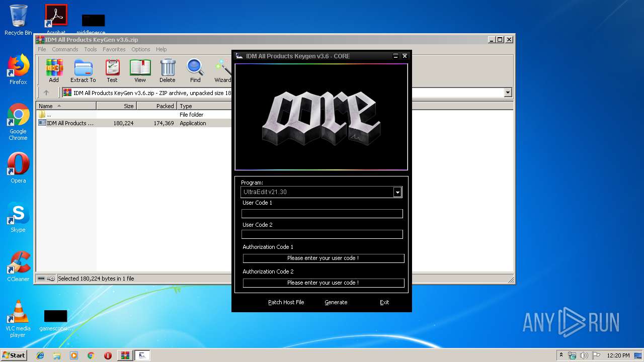Click the View icon in WinRAR toolbar

tap(140, 71)
